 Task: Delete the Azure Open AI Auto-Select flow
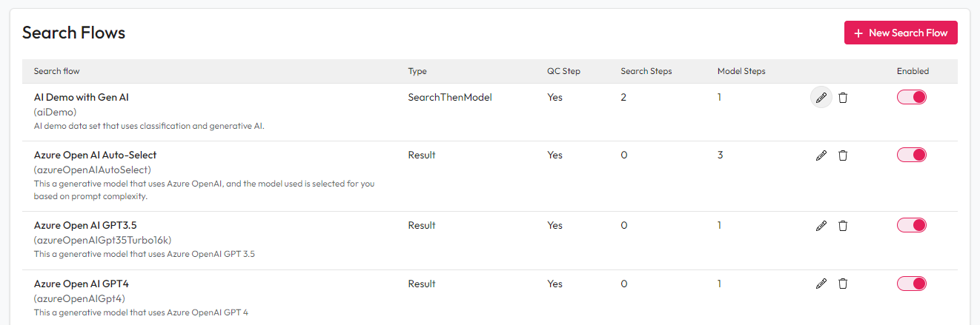[x=843, y=155]
